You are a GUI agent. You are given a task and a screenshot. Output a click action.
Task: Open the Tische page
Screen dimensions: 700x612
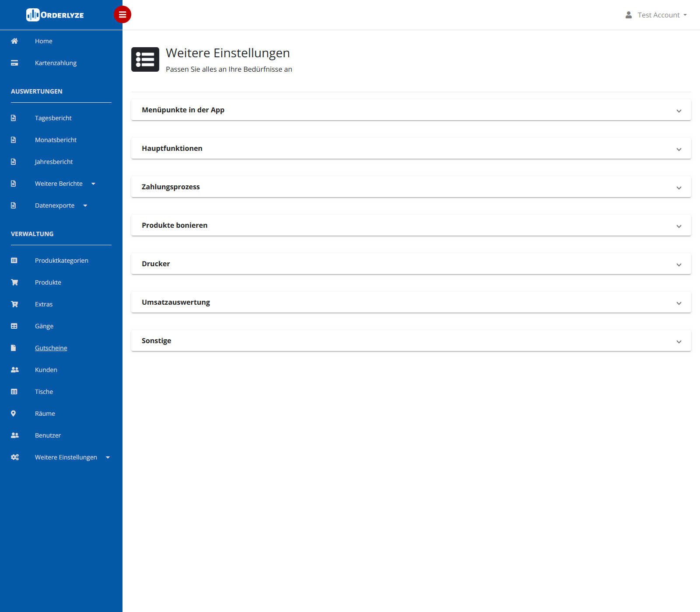(44, 392)
